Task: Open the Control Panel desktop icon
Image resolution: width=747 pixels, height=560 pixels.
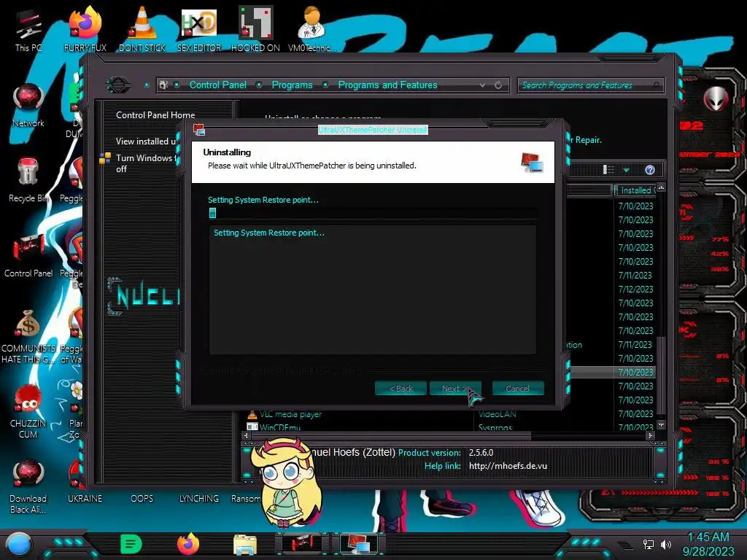Action: (x=28, y=255)
